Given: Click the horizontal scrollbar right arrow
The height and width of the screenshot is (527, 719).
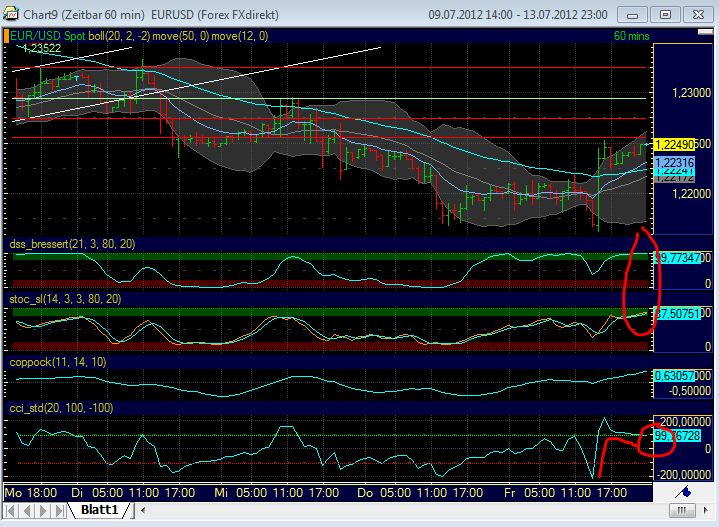Looking at the screenshot, I should point(706,510).
